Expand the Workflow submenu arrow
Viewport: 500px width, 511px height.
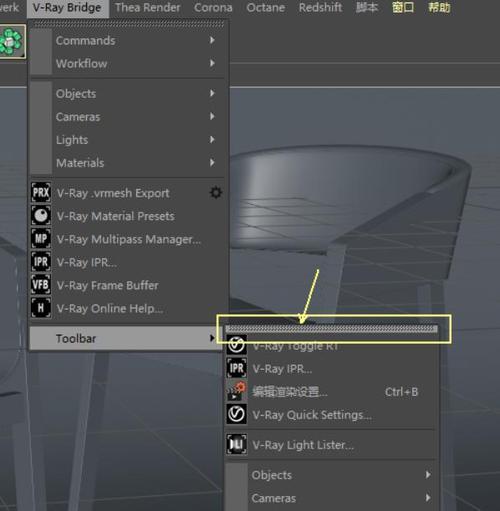212,63
